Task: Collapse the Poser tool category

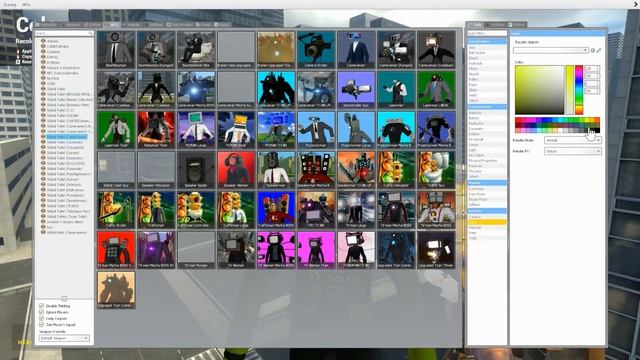Action: click(x=487, y=183)
